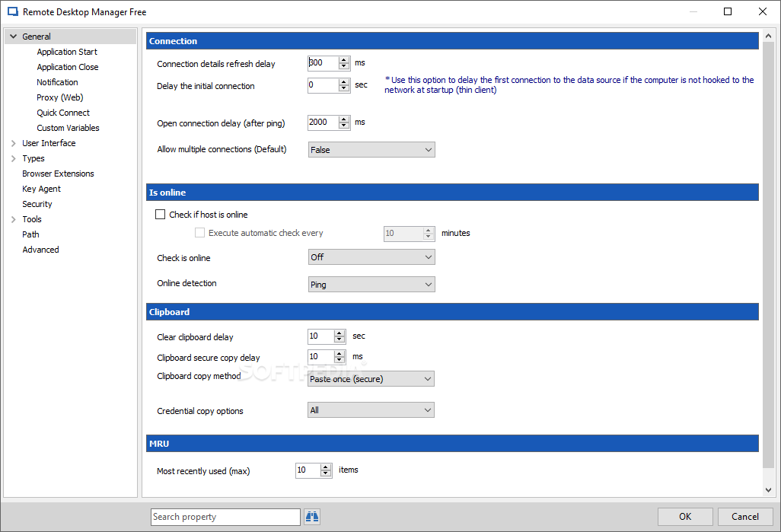
Task: Increase clear clipboard delay value
Action: tap(339, 333)
